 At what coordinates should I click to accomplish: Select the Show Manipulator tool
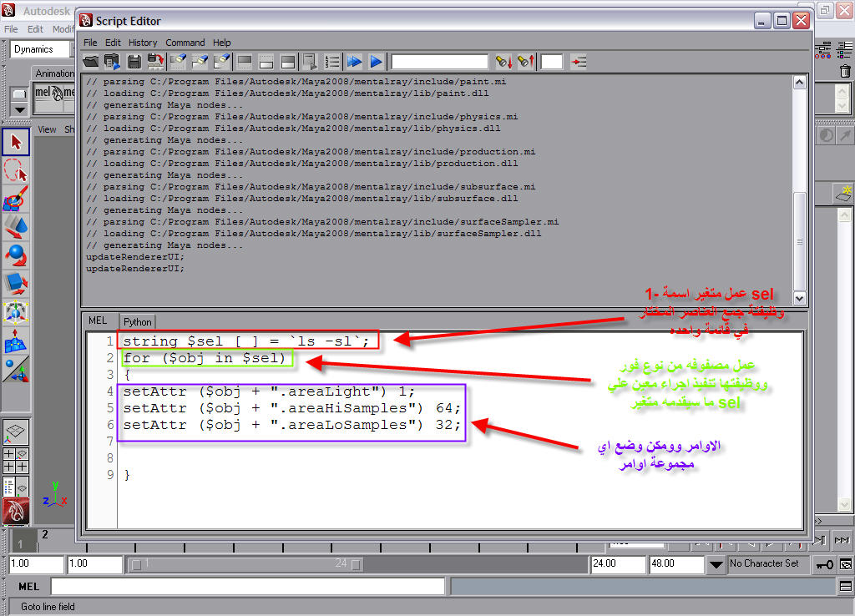tap(16, 369)
